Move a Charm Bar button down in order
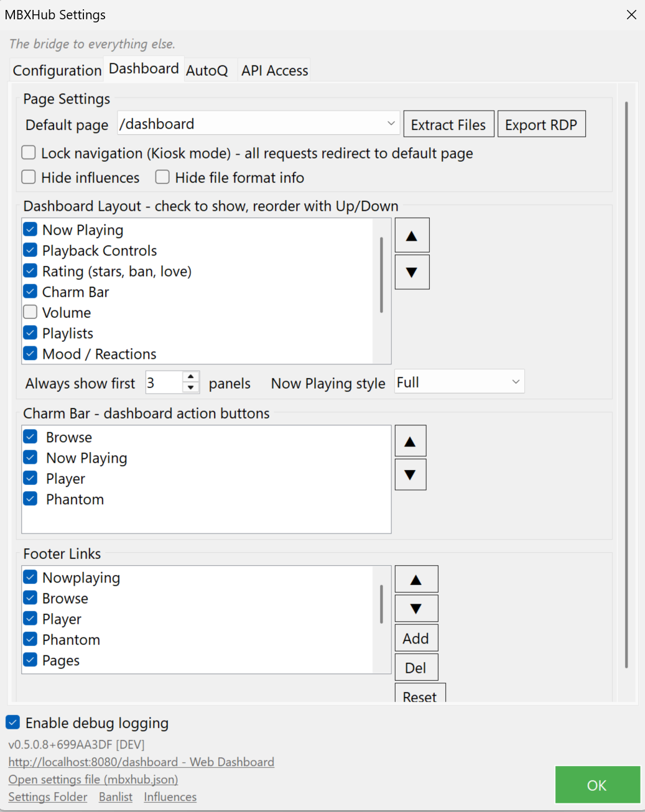 tap(410, 474)
